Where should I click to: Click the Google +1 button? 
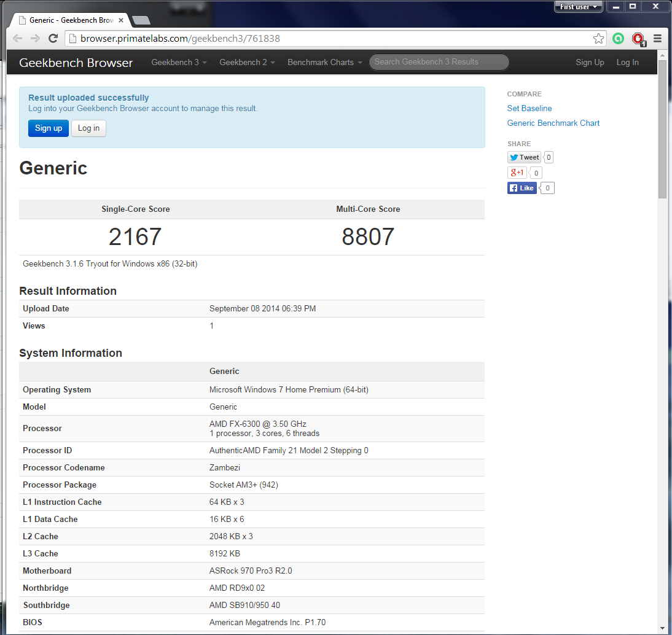(x=517, y=173)
